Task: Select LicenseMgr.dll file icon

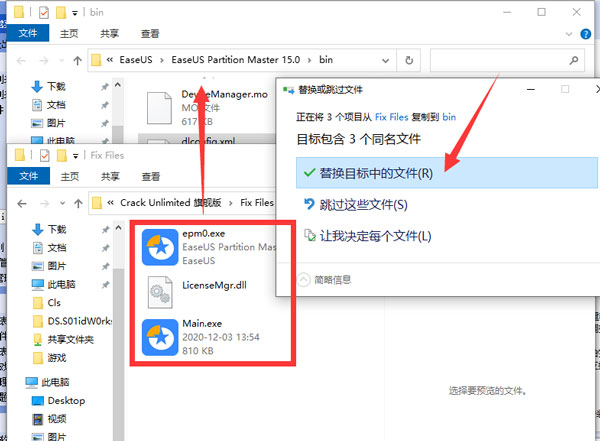Action: click(160, 292)
